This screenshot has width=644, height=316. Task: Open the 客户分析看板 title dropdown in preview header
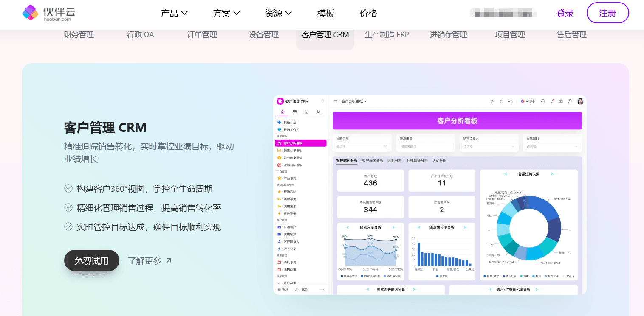coord(354,101)
